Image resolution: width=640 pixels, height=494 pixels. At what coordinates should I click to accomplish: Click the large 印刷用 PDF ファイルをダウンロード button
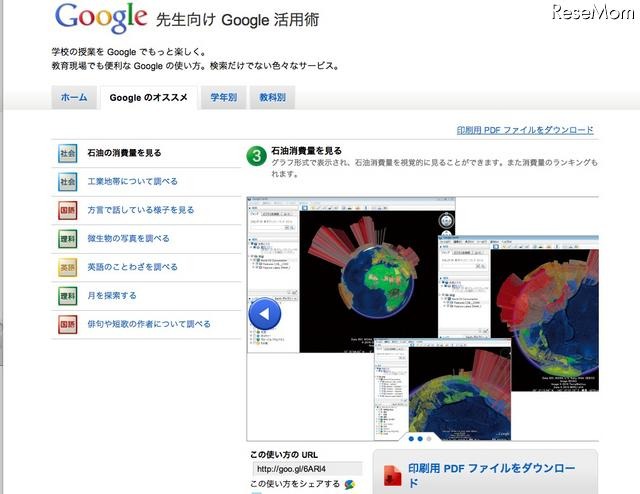click(x=485, y=472)
